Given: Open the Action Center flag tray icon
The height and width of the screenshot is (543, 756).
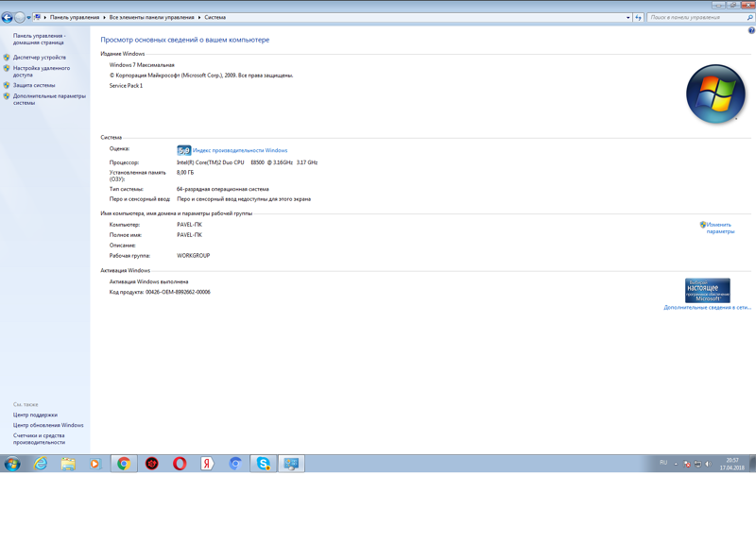Looking at the screenshot, I should 687,465.
